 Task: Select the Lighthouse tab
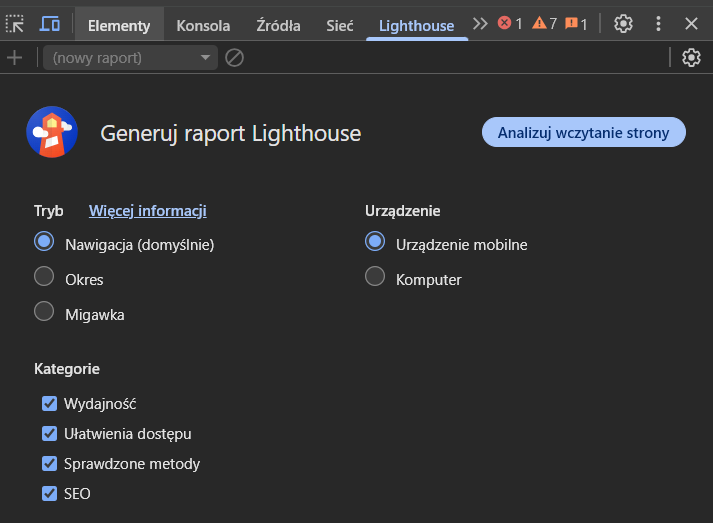(x=417, y=26)
